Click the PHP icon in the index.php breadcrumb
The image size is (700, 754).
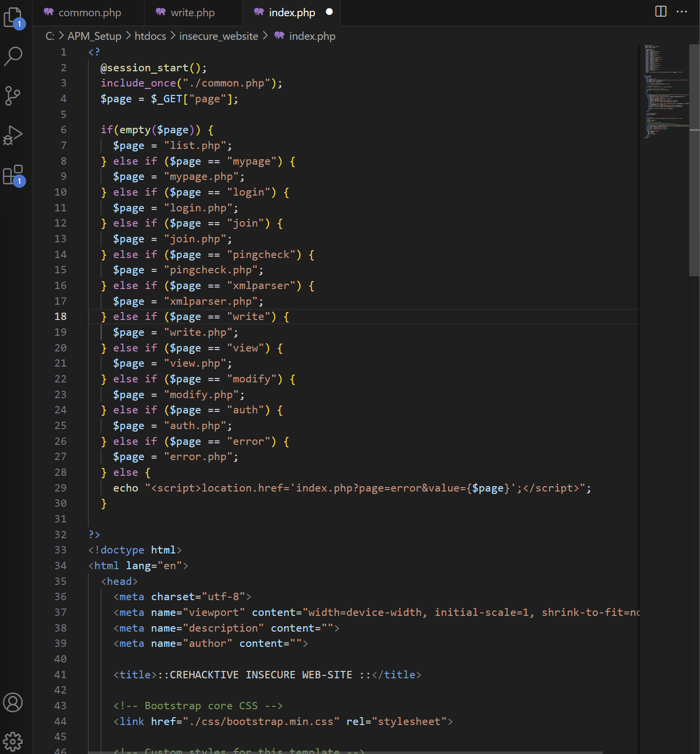click(279, 35)
